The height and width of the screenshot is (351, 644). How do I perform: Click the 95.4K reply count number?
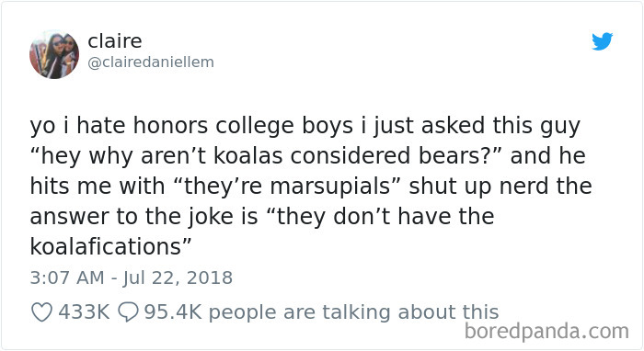pos(173,312)
